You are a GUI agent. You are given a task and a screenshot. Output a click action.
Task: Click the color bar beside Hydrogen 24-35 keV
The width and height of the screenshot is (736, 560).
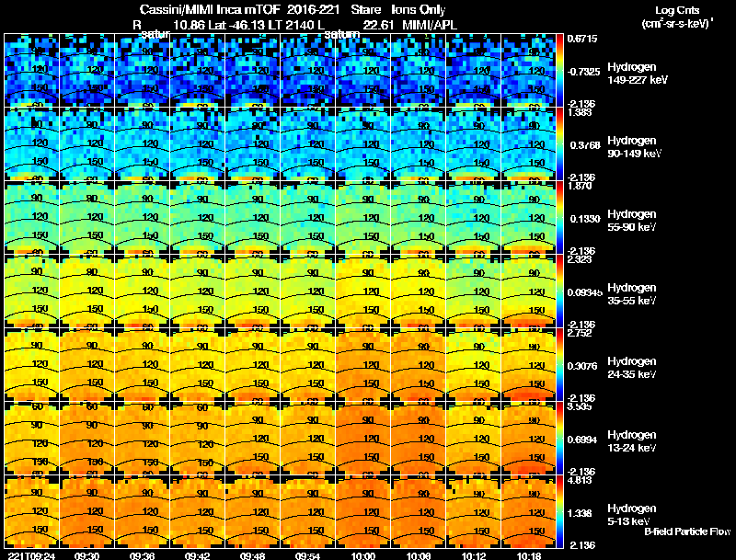559,364
